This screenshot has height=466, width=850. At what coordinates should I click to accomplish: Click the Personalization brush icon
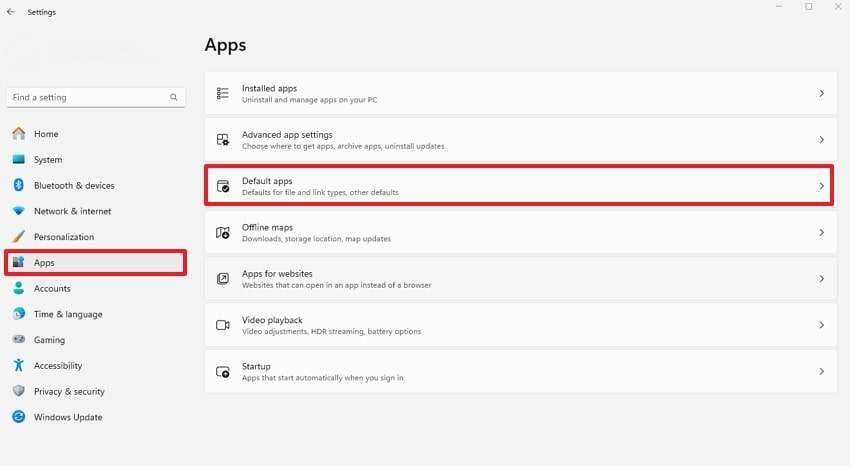point(19,236)
